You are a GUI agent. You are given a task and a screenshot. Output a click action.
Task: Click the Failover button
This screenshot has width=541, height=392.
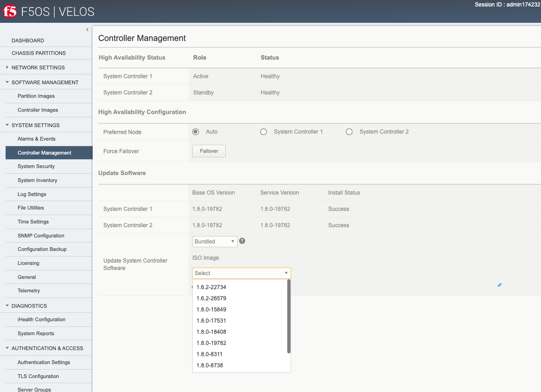[209, 151]
